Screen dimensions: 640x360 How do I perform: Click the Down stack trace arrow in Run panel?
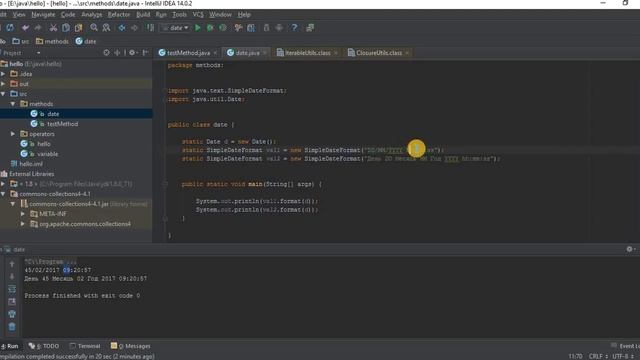pos(12,276)
